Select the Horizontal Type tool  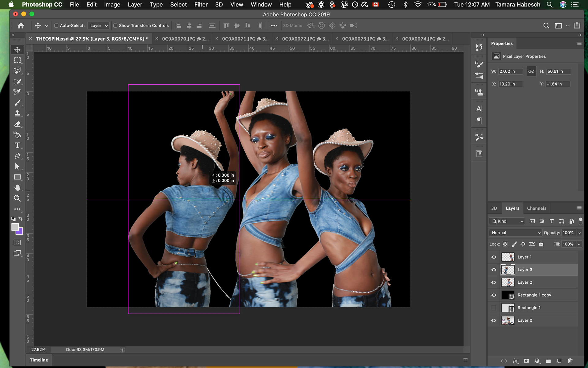pos(17,145)
